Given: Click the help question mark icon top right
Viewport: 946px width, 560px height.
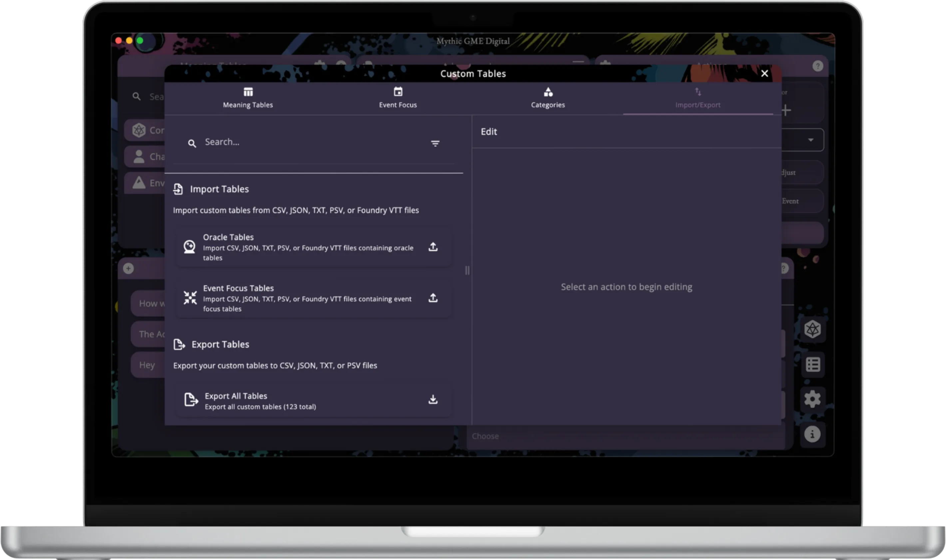Looking at the screenshot, I should pyautogui.click(x=817, y=66).
